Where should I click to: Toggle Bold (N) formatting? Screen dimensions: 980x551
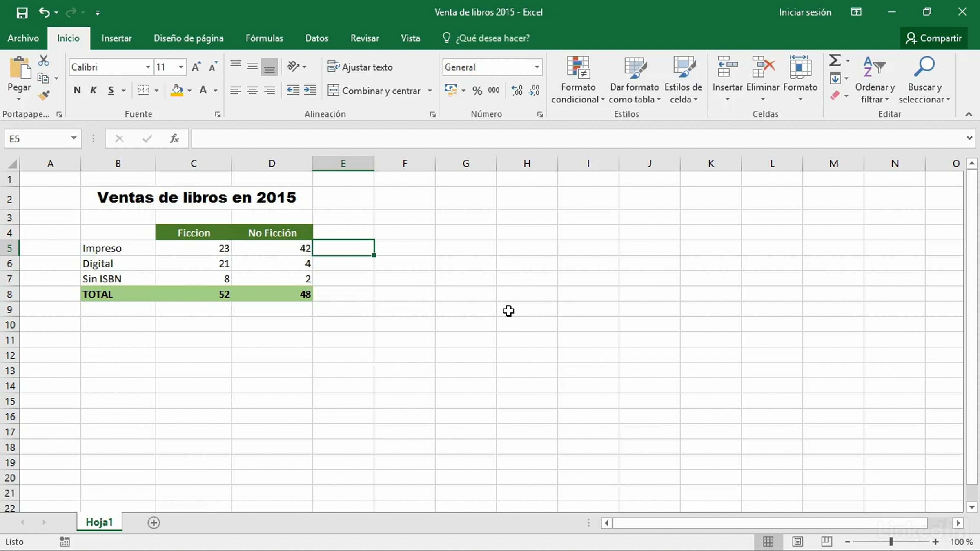[77, 90]
